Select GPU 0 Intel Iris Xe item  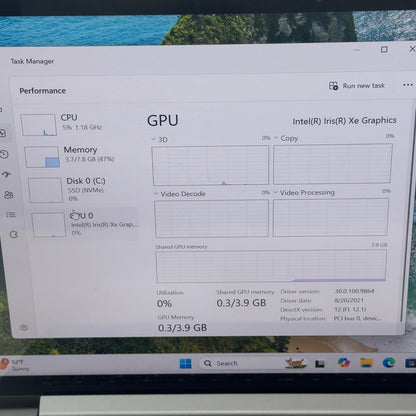click(84, 224)
